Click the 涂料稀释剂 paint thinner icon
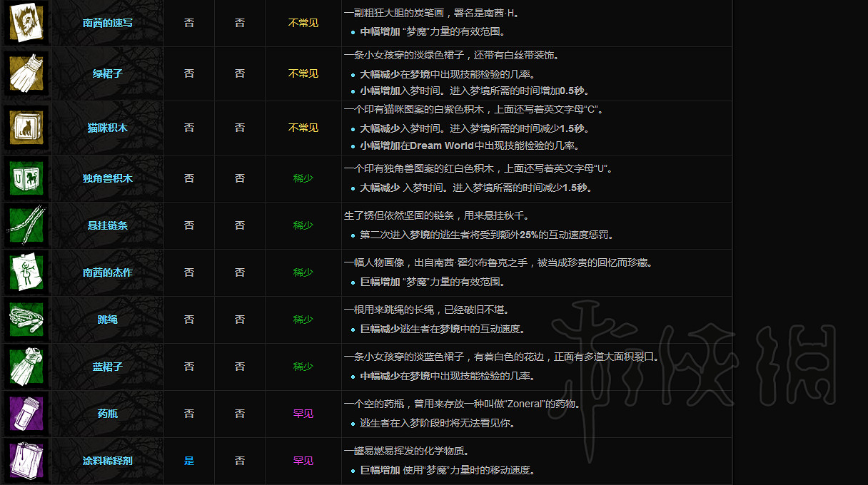This screenshot has width=868, height=485. click(26, 461)
